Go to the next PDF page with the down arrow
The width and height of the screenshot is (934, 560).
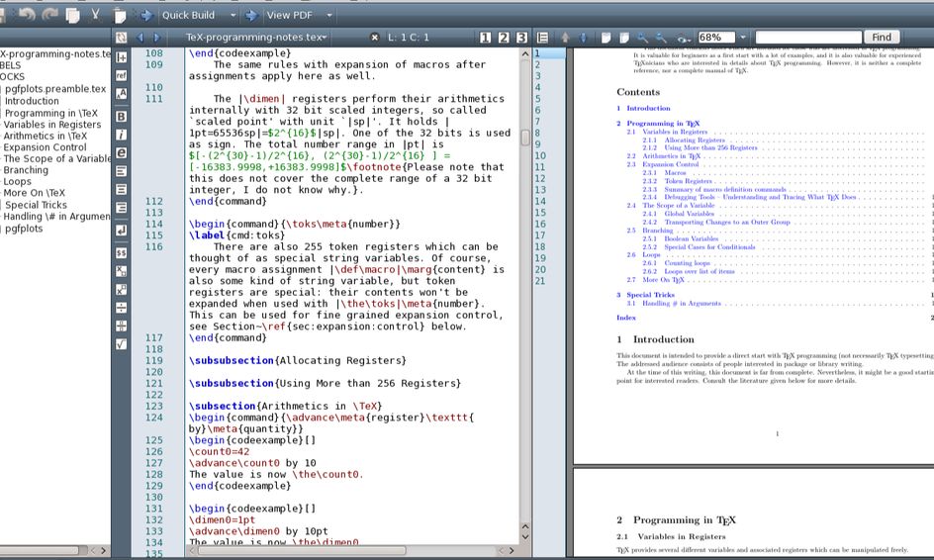(x=583, y=38)
